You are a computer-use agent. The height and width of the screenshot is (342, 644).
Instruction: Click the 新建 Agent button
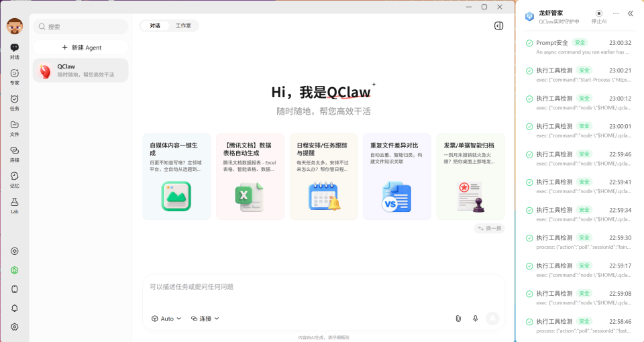(80, 47)
